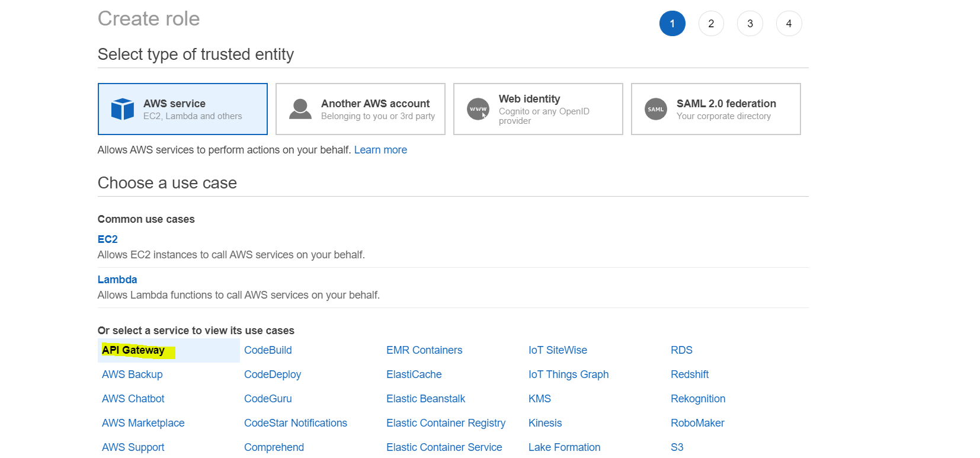Select the Elastic Container Service link

444,447
